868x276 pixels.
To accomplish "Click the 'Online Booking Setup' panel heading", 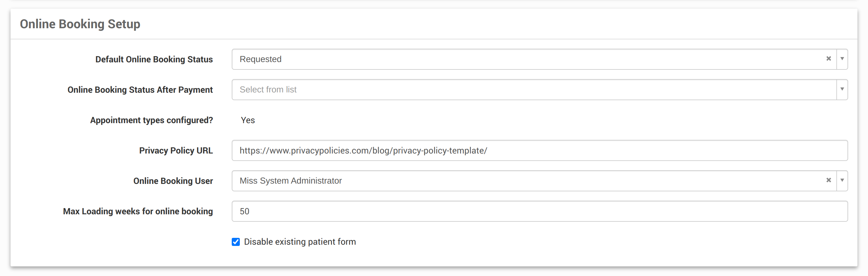I will point(80,24).
